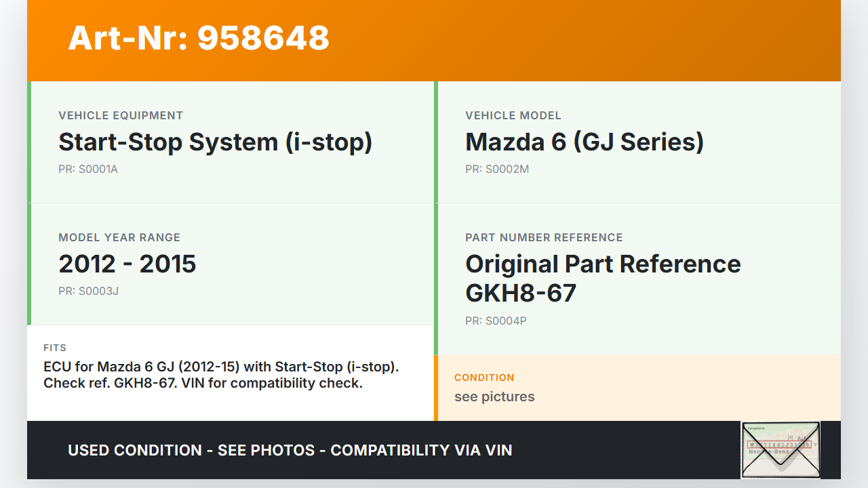Click the envelope VIN request icon
The image size is (868, 488).
click(781, 449)
